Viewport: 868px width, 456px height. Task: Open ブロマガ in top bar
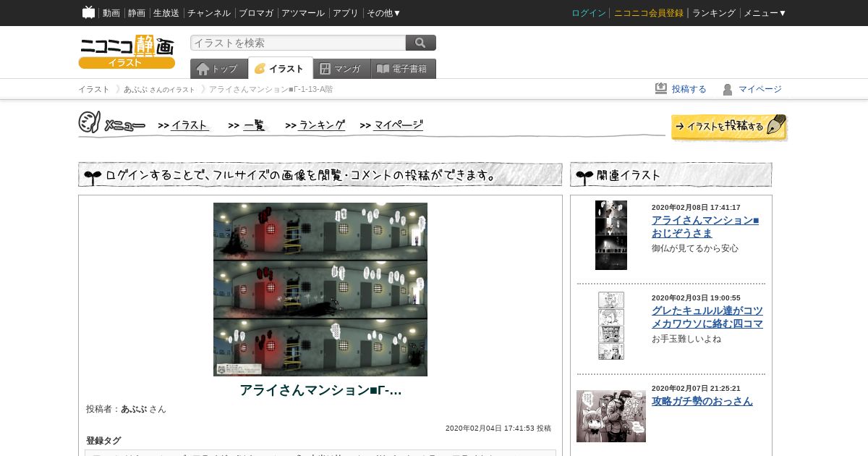pos(256,13)
